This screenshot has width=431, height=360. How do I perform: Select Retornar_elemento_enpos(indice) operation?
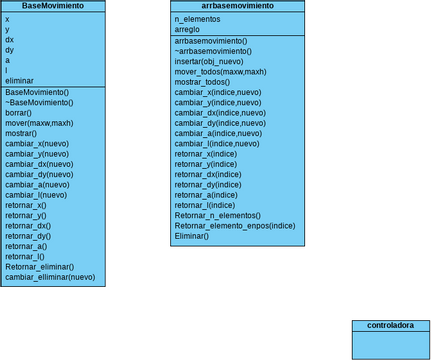pos(235,226)
